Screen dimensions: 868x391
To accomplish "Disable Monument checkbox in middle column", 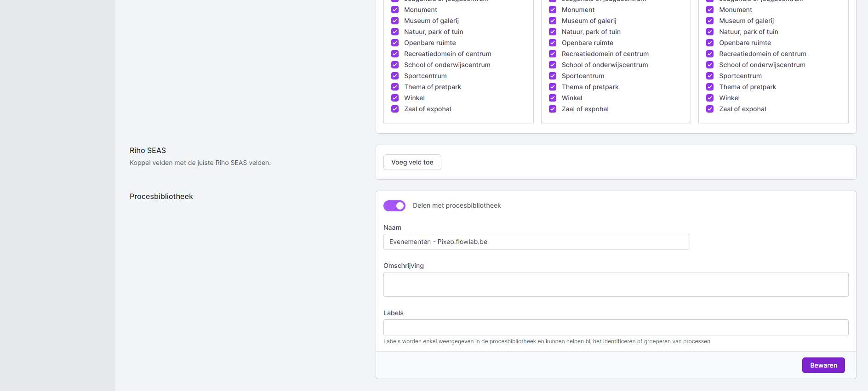I will (x=553, y=10).
